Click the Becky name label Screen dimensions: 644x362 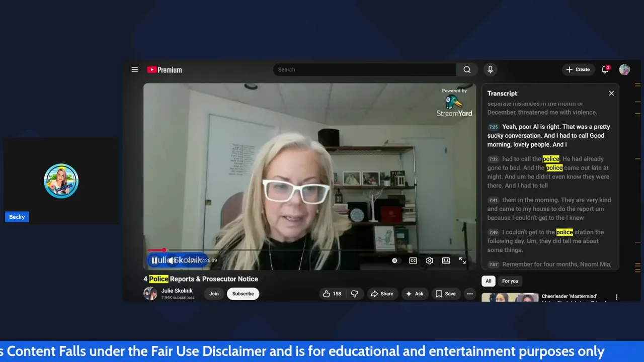click(17, 217)
